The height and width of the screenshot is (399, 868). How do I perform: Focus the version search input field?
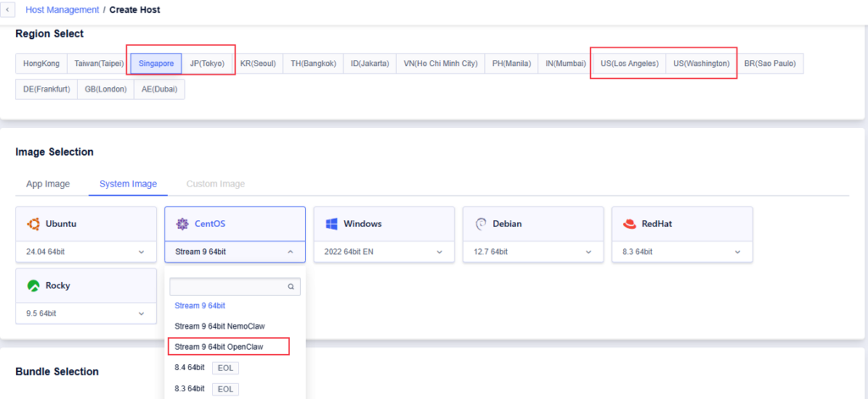click(x=229, y=287)
